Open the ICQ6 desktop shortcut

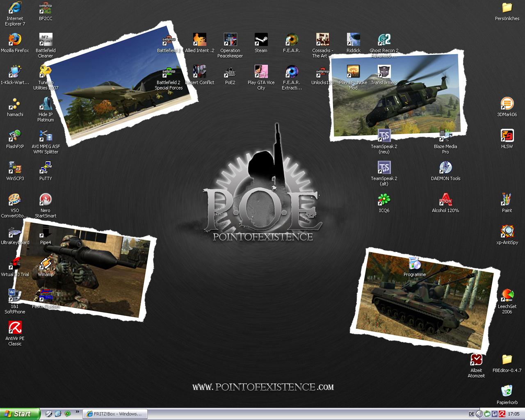pyautogui.click(x=384, y=200)
